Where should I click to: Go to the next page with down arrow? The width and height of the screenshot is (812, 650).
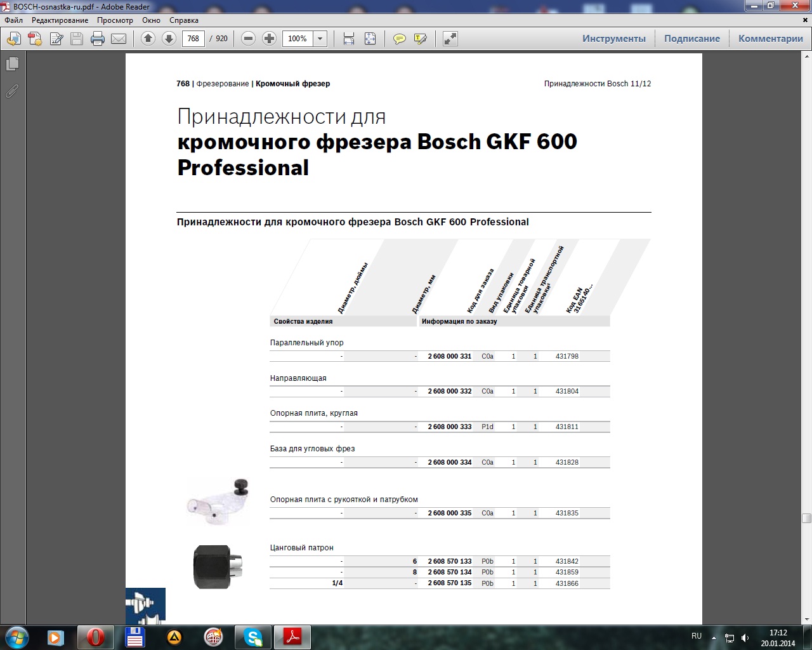(x=169, y=39)
